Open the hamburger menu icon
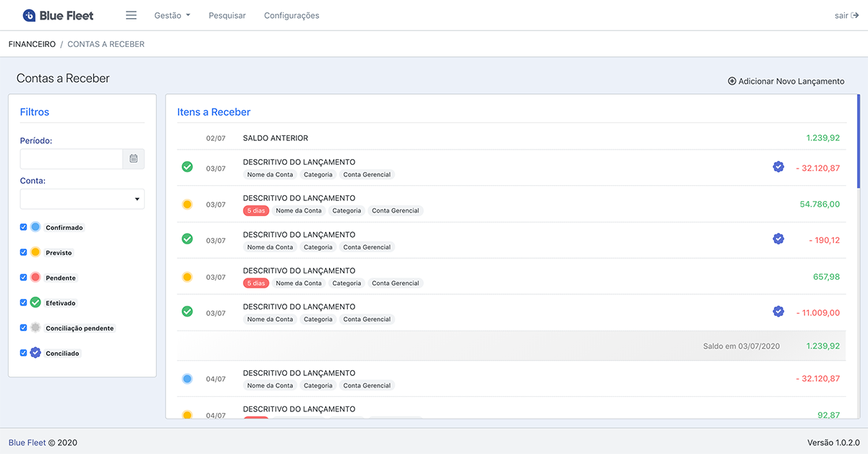This screenshot has width=868, height=454. click(x=131, y=15)
